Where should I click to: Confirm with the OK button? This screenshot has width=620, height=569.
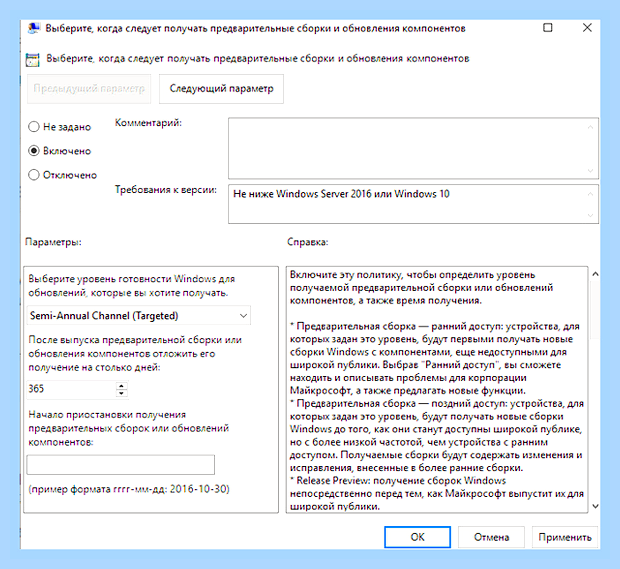pyautogui.click(x=417, y=537)
